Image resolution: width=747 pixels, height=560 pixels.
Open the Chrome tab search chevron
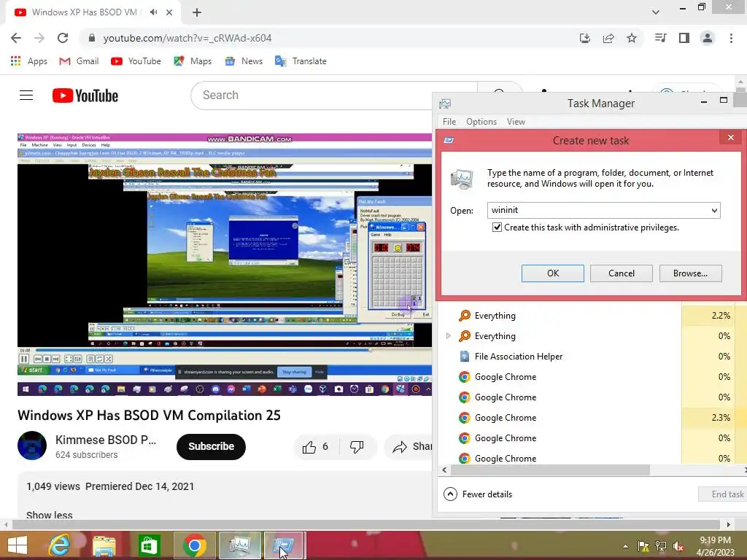click(x=656, y=12)
